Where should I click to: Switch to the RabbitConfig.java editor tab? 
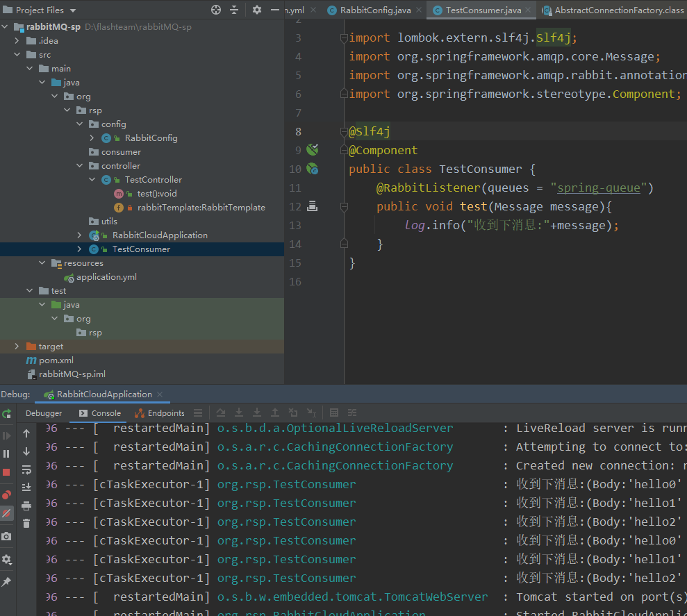(x=374, y=10)
